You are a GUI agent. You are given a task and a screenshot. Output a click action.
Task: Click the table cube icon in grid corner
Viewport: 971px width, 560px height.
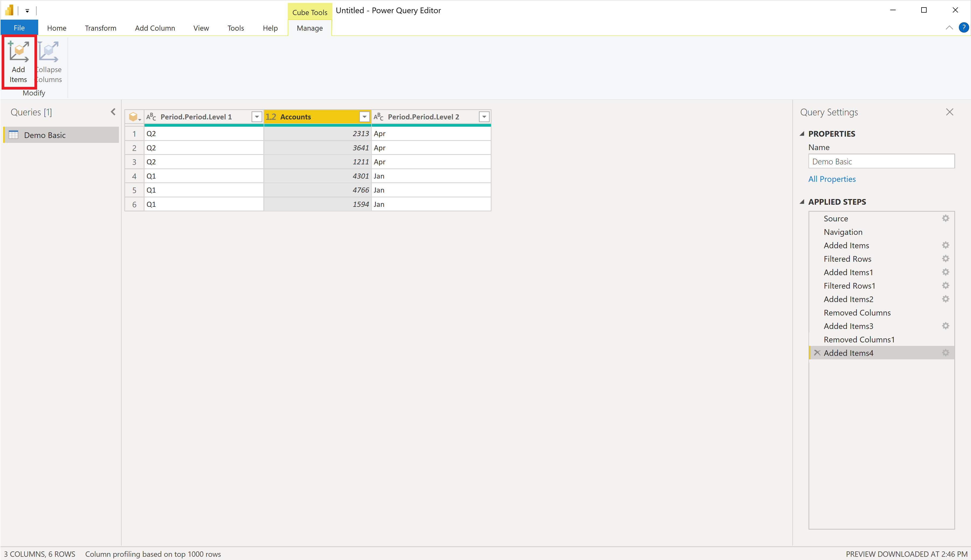coord(133,116)
